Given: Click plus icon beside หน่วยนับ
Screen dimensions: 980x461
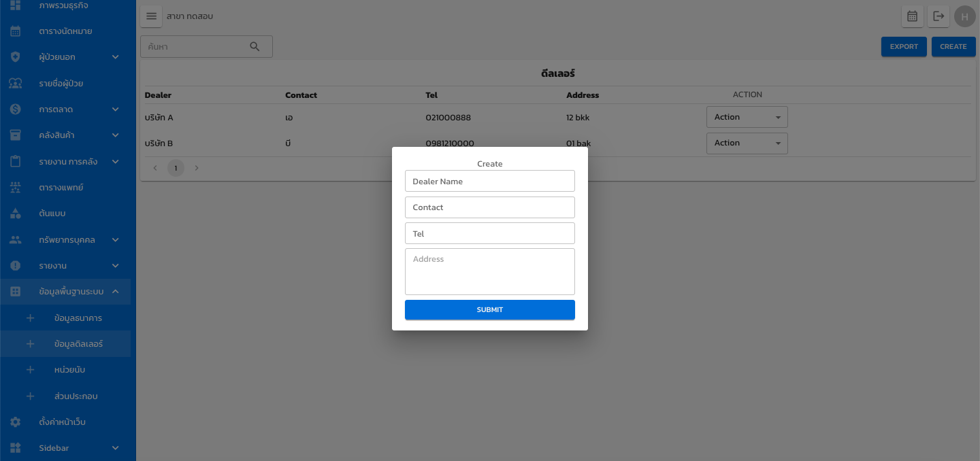Looking at the screenshot, I should pyautogui.click(x=30, y=370).
